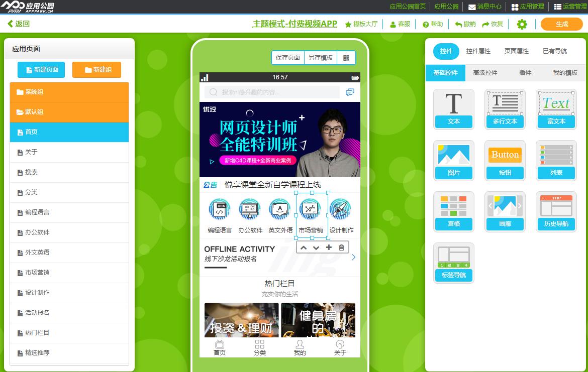
Task: View the 插件 plugins tab
Action: (525, 72)
